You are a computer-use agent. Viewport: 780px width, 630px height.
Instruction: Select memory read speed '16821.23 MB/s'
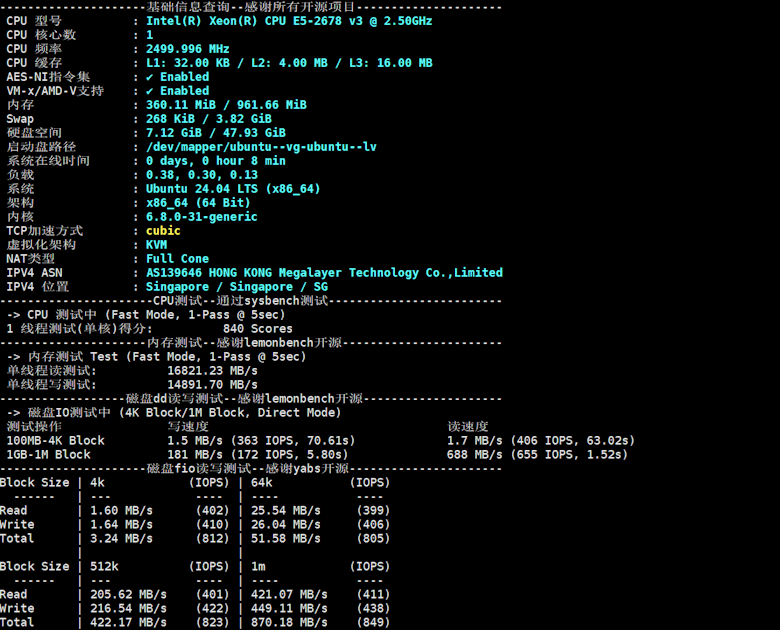(212, 371)
